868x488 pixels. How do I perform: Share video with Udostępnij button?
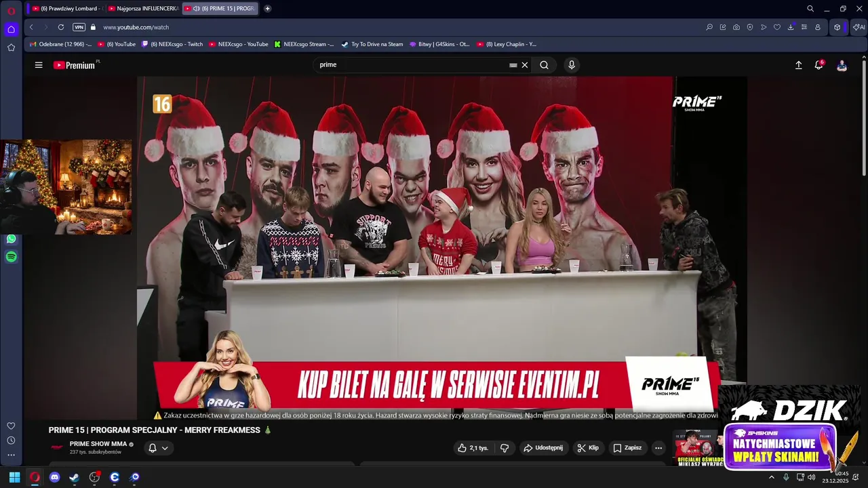[x=542, y=448]
